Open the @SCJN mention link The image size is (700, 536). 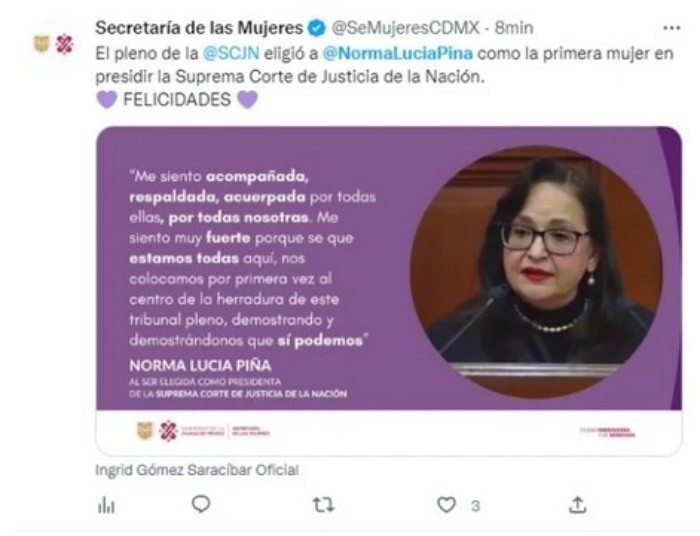pyautogui.click(x=231, y=53)
